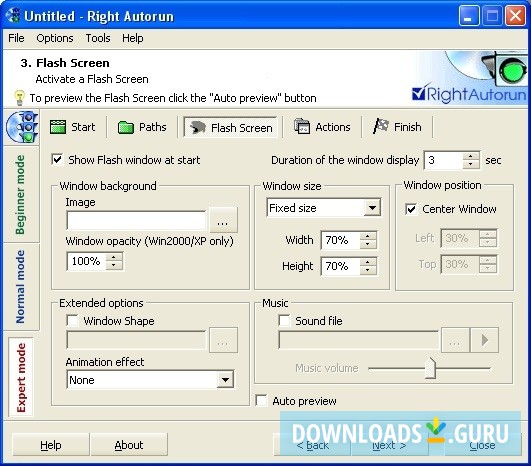Click the Top 30% position field
531x466 pixels.
pos(460,264)
